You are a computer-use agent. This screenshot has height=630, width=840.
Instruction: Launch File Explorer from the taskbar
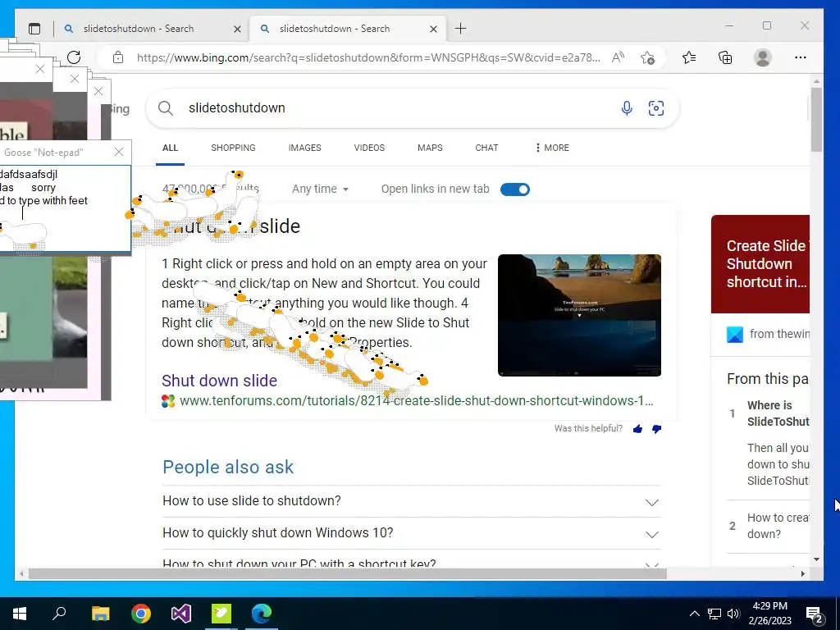[x=100, y=614]
